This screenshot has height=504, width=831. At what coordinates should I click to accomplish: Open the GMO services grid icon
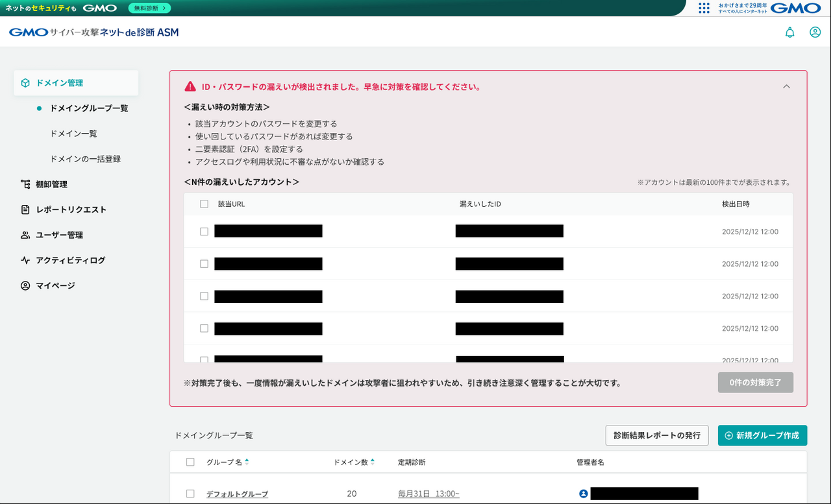click(704, 8)
